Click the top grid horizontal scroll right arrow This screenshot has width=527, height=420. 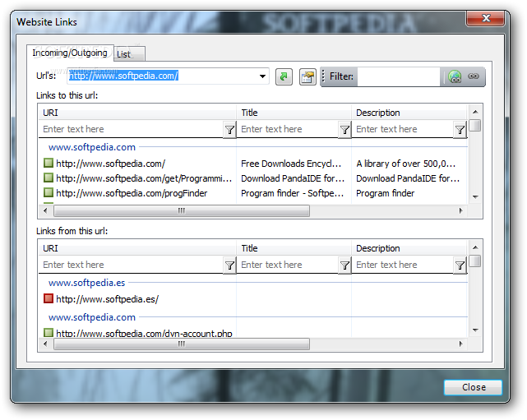460,210
